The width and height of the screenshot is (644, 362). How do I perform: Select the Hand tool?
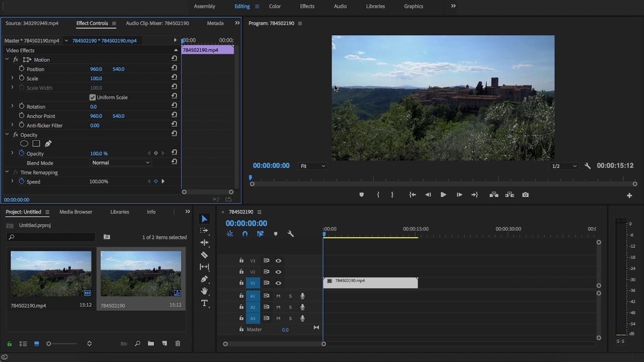coord(204,291)
